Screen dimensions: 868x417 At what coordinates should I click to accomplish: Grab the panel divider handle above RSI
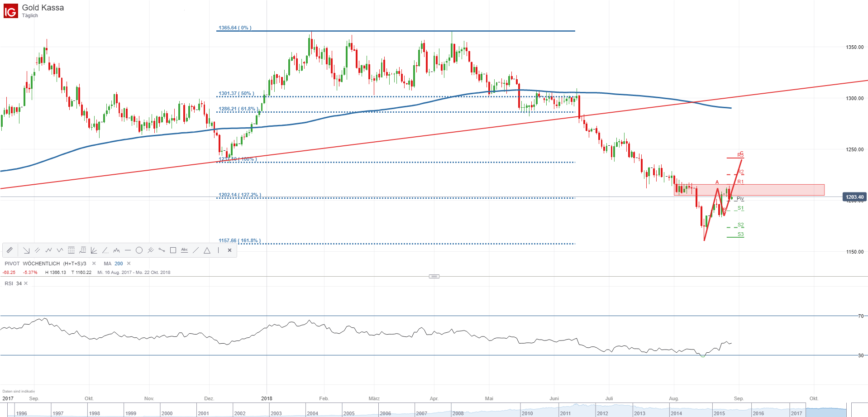pos(434,276)
